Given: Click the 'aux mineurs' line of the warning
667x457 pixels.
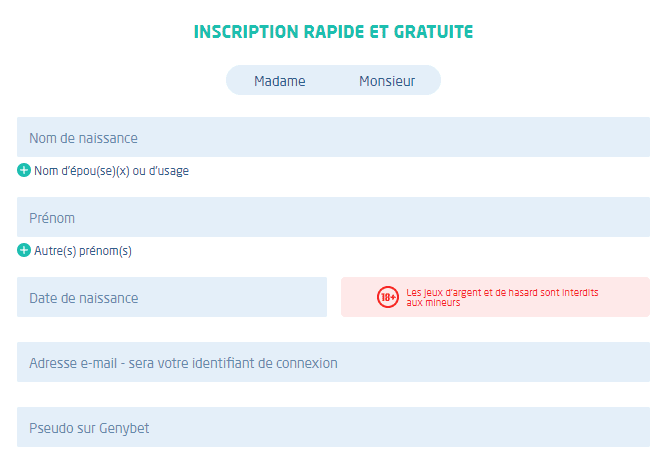Looking at the screenshot, I should (433, 303).
